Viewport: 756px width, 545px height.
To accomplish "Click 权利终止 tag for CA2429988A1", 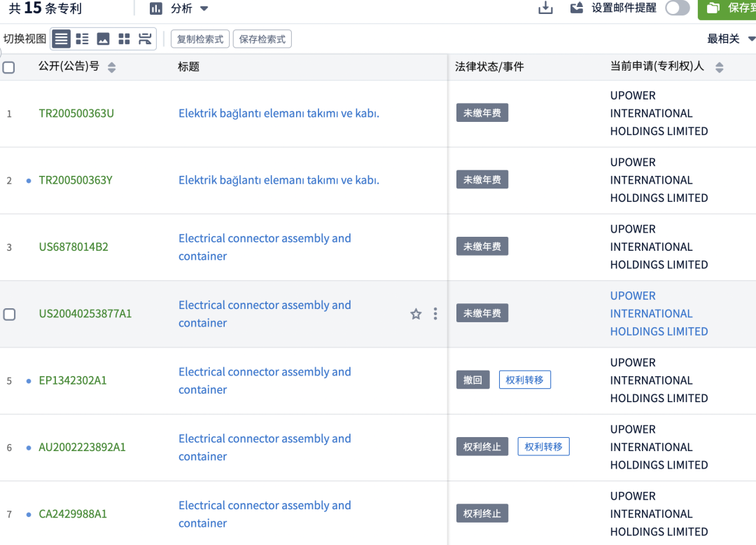I will 482,513.
